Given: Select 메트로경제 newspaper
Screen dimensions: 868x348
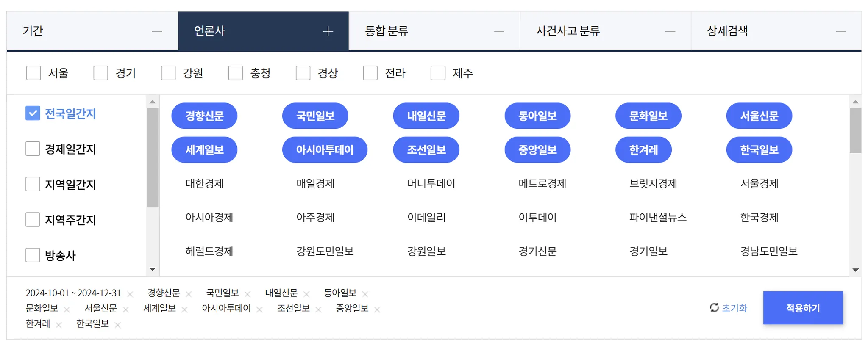Looking at the screenshot, I should (542, 183).
